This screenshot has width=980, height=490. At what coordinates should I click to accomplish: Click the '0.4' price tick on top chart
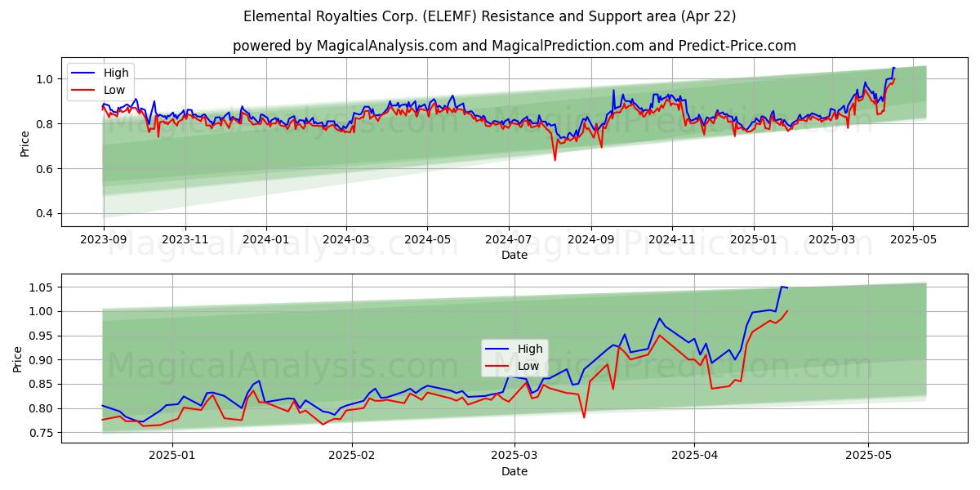[45, 214]
